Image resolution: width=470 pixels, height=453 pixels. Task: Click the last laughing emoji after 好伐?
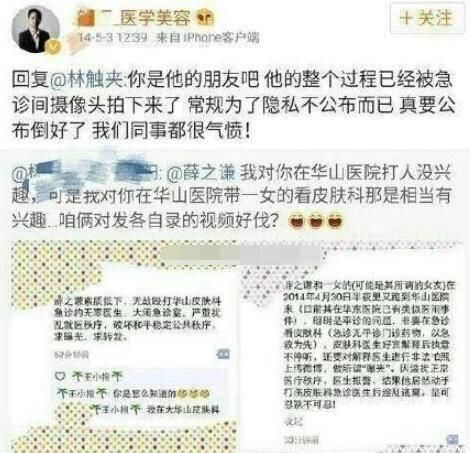click(335, 221)
